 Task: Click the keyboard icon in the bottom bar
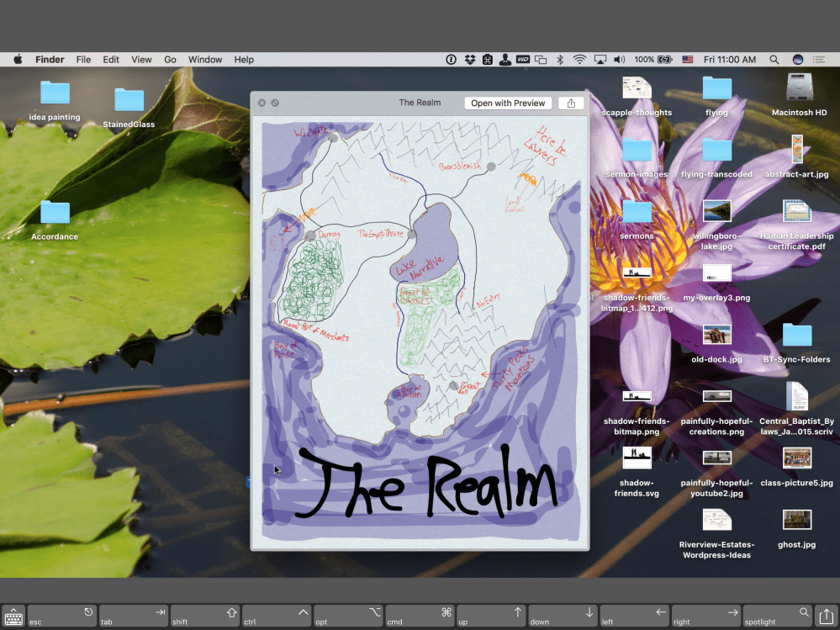coord(13,615)
